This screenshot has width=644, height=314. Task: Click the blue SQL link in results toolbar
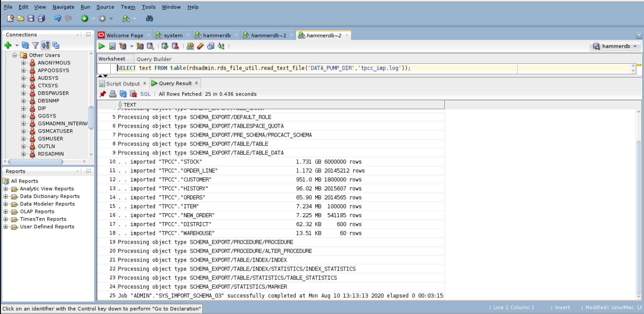coord(145,94)
